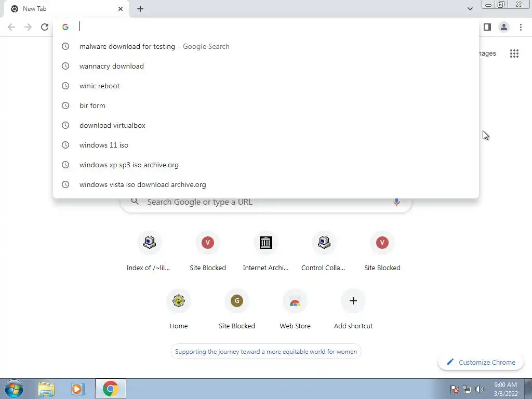Reload the page with the refresh icon
Image resolution: width=532 pixels, height=399 pixels.
coord(45,27)
